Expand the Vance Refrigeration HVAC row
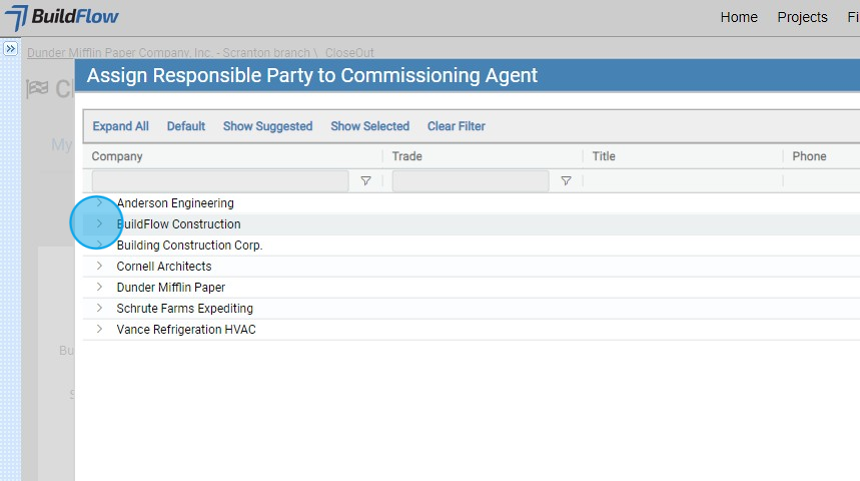 [99, 329]
